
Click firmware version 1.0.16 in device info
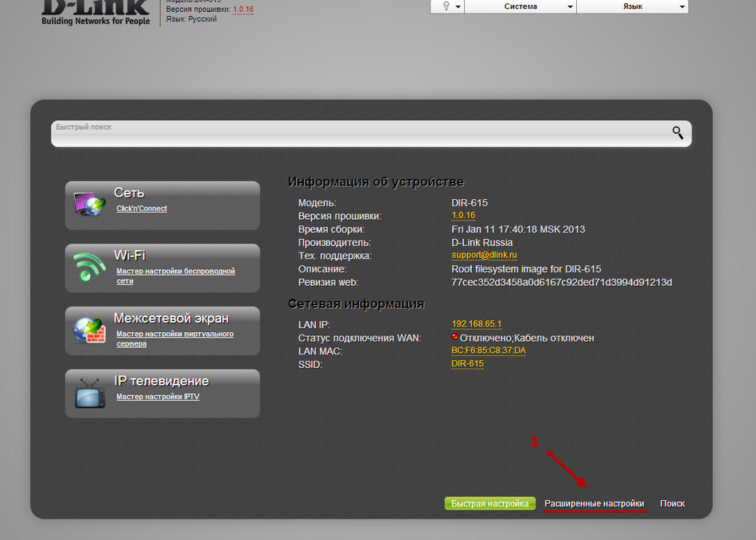[x=463, y=216]
